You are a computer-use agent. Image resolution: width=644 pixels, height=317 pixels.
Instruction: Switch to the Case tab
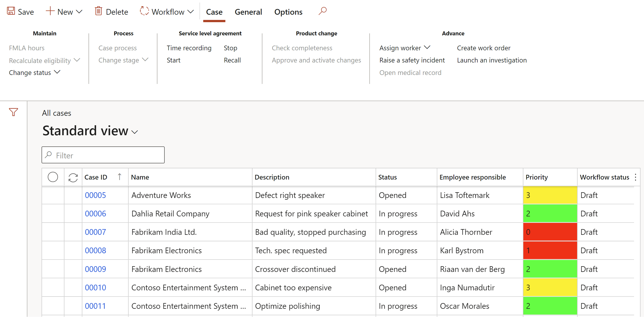click(x=214, y=12)
